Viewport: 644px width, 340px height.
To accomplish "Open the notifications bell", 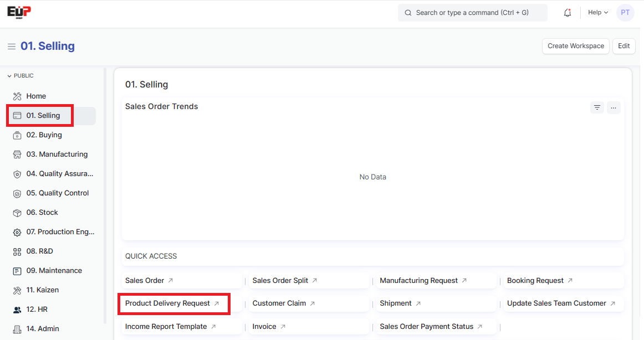I will [567, 13].
